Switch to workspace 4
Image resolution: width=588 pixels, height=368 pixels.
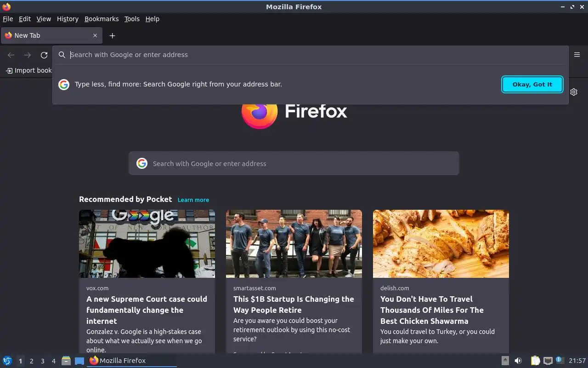(x=53, y=361)
